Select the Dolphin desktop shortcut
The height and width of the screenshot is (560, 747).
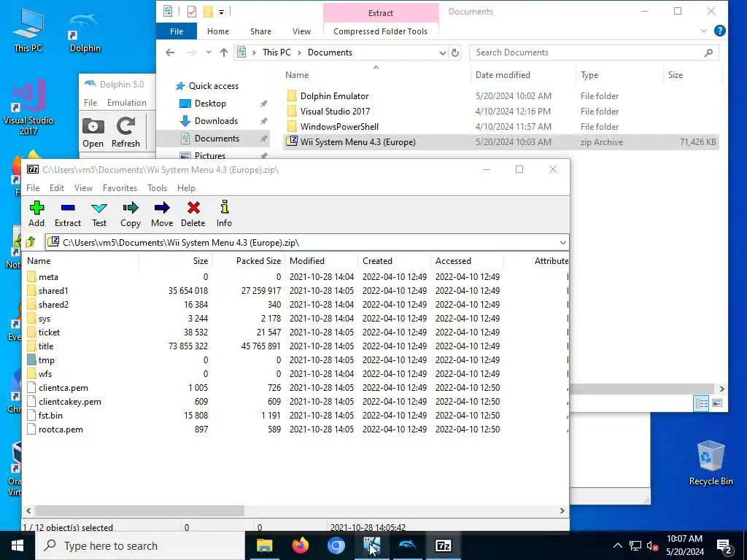coord(85,32)
